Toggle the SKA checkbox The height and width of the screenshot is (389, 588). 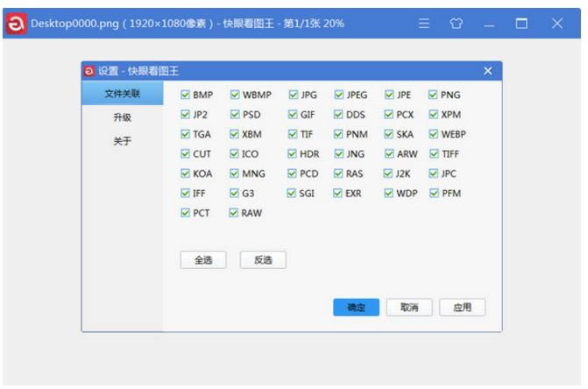pos(389,134)
